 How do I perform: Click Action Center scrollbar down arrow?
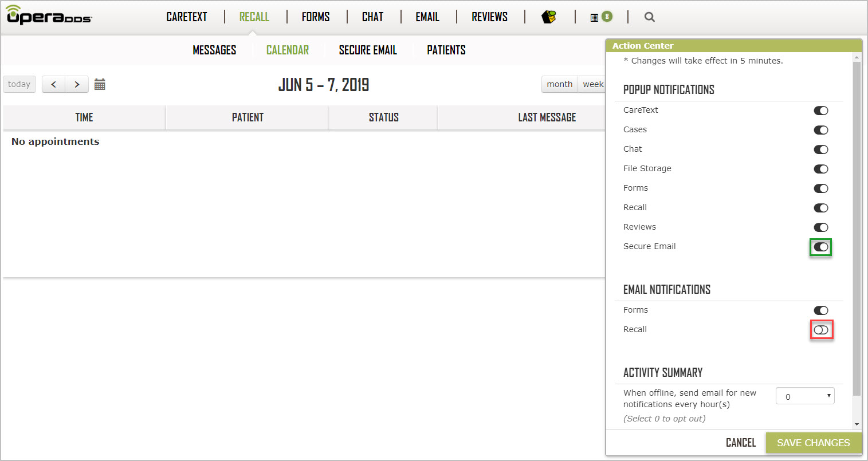tap(857, 424)
